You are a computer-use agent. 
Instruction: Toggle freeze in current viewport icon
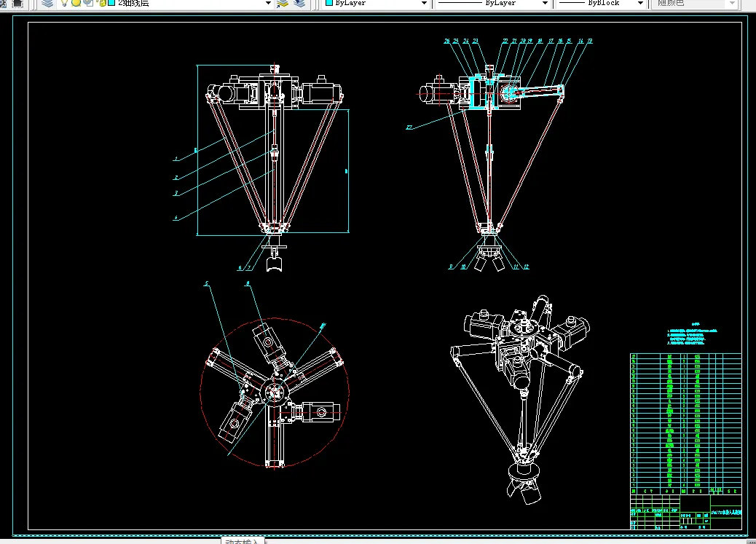(88, 4)
